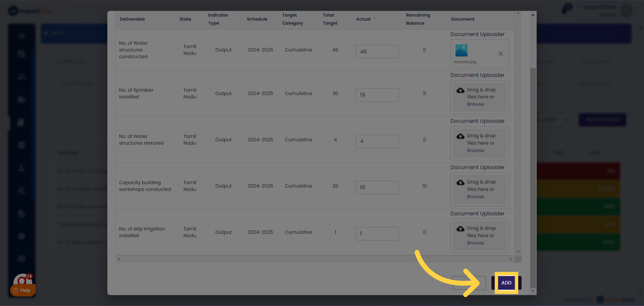
Task: Select 'No. of Water structures constructed' deliverable
Action: click(x=133, y=50)
